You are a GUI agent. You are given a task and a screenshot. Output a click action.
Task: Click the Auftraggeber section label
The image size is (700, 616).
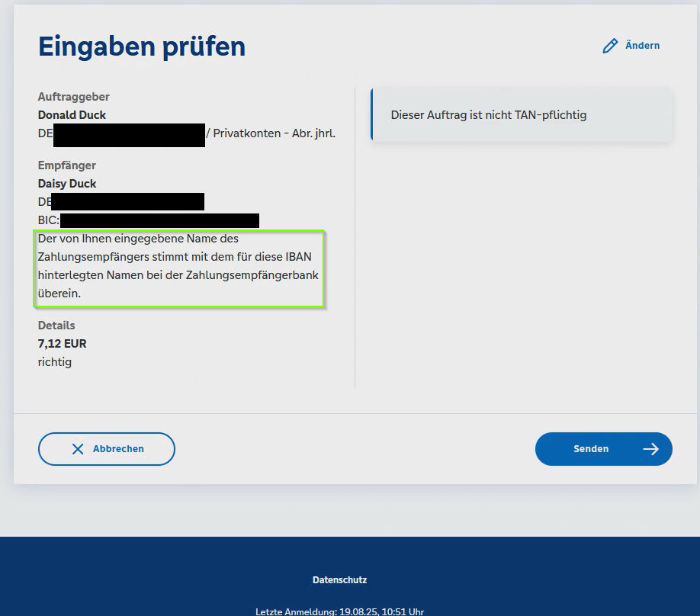[74, 97]
